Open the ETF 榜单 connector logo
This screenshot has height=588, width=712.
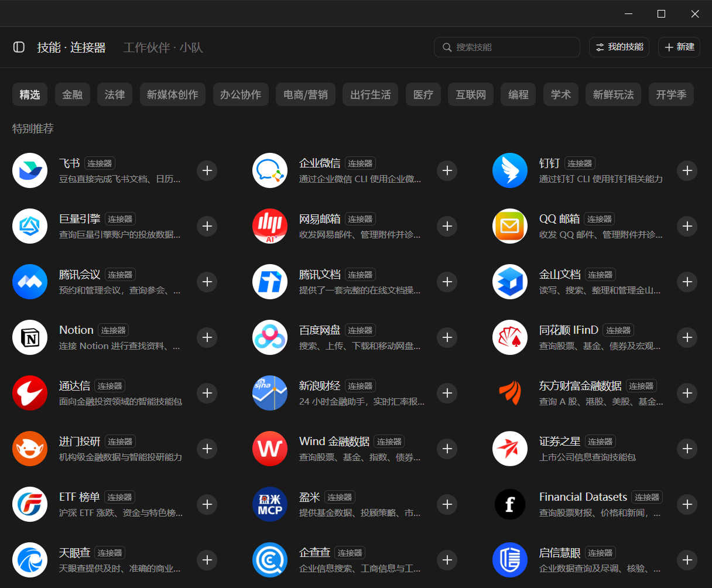(x=30, y=504)
